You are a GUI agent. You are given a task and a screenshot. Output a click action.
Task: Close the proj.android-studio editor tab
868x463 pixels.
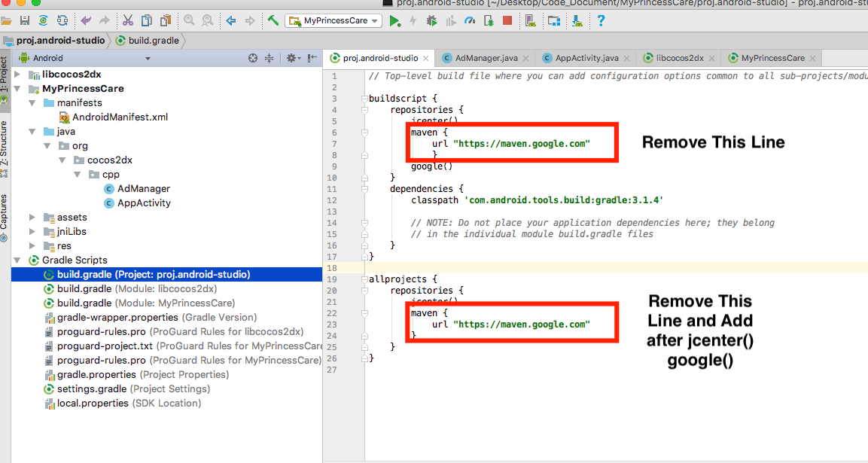(426, 58)
